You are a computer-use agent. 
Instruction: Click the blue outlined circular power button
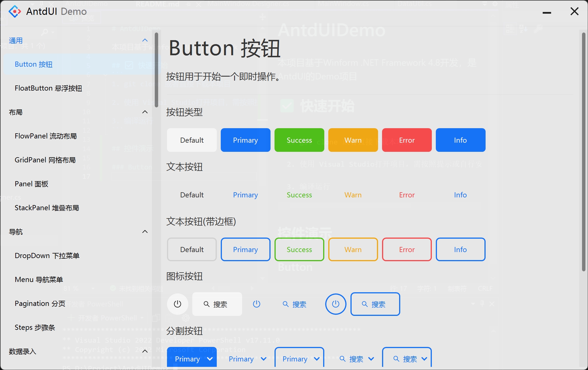pos(336,304)
